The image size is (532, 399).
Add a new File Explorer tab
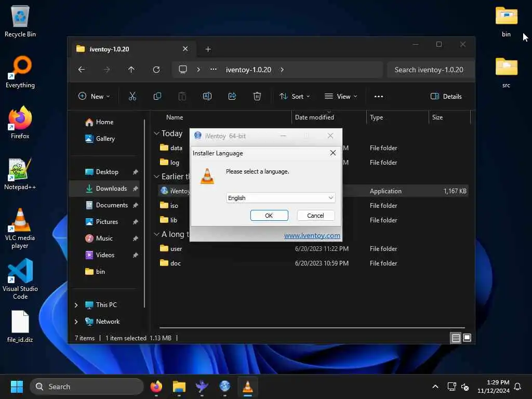(x=208, y=49)
